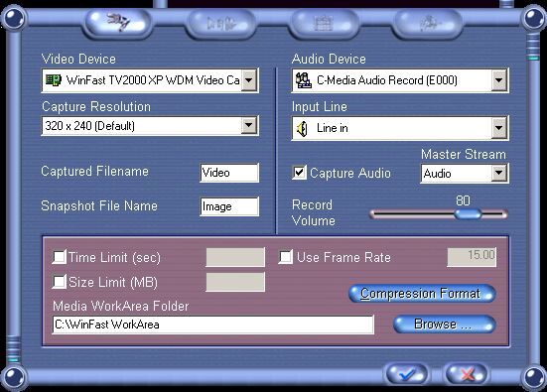Open the fourth tab at top
The height and width of the screenshot is (392, 547).
[428, 23]
